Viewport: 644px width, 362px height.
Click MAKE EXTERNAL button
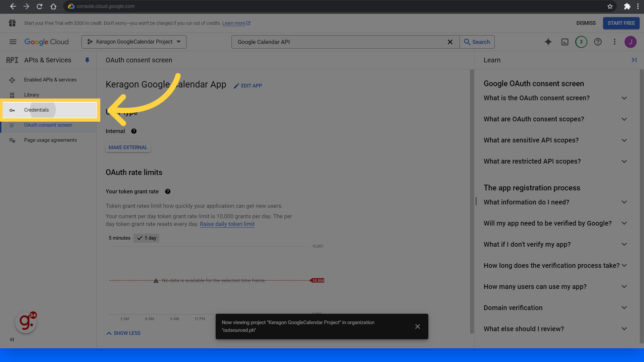pos(128,147)
